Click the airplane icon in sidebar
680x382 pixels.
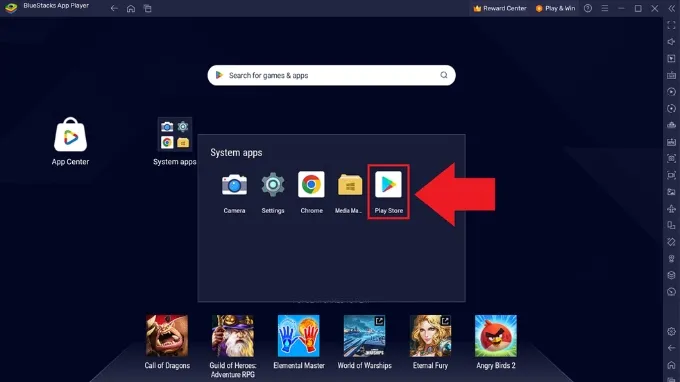point(671,209)
